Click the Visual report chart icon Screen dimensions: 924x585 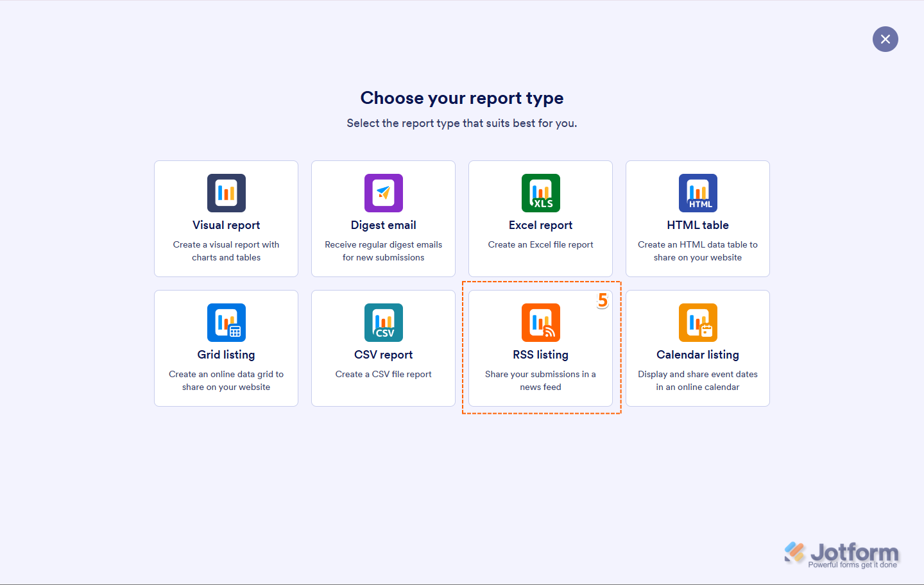click(x=226, y=193)
